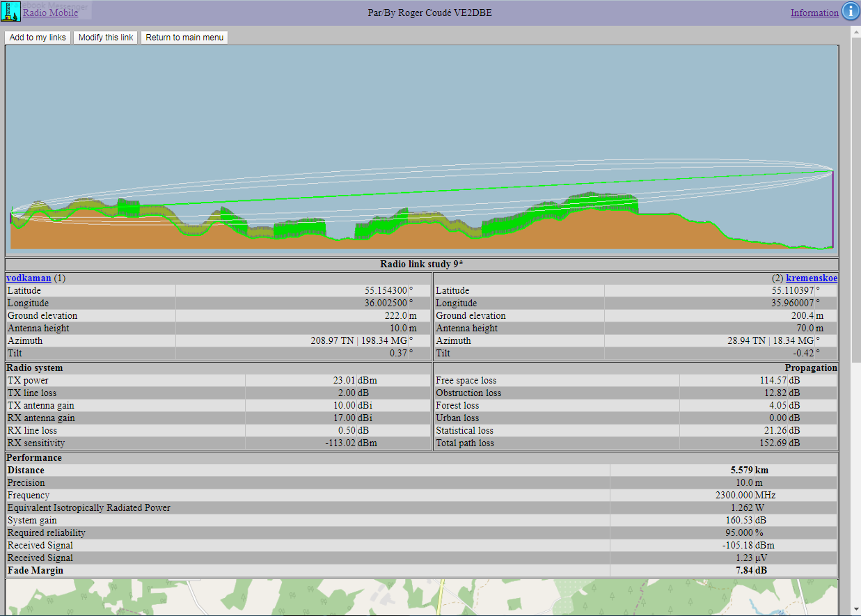Open the kremenskoe site link

tap(812, 278)
